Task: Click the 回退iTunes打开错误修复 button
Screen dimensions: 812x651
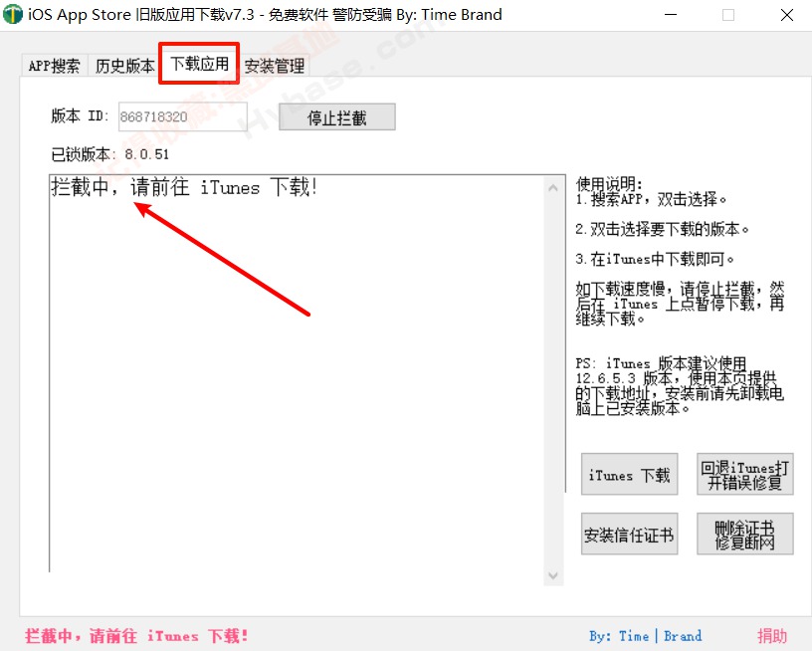Action: [x=744, y=475]
